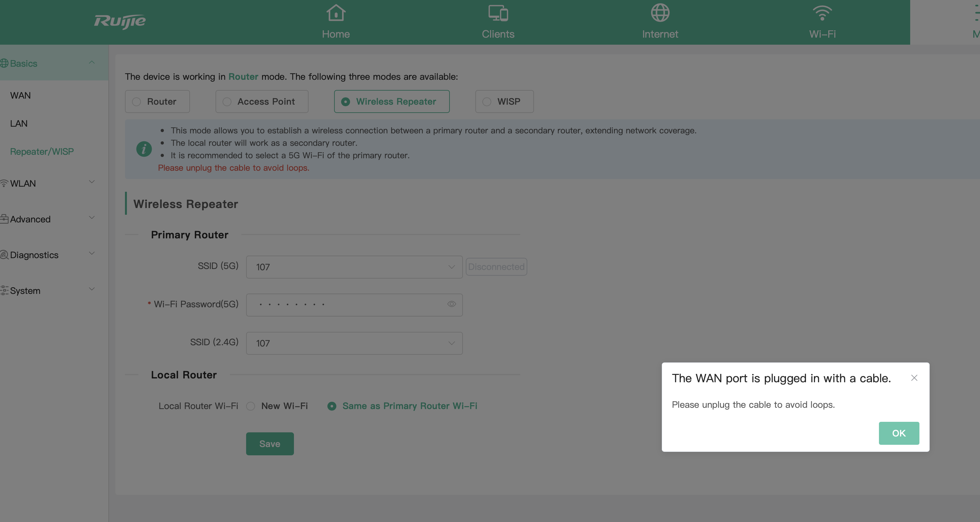This screenshot has height=522, width=980.
Task: Click the Wi-Fi Password(5G) field
Action: click(346, 305)
